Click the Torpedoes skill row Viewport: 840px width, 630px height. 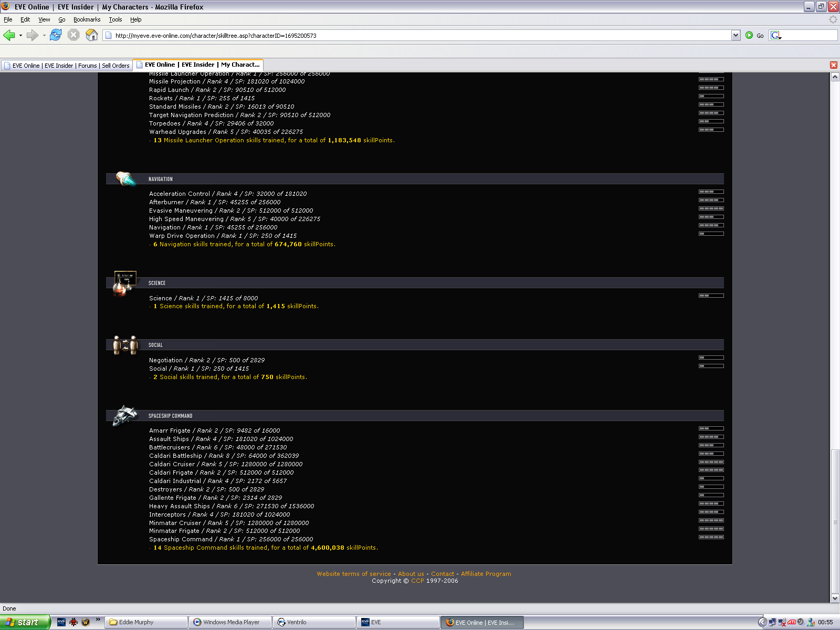coord(211,123)
